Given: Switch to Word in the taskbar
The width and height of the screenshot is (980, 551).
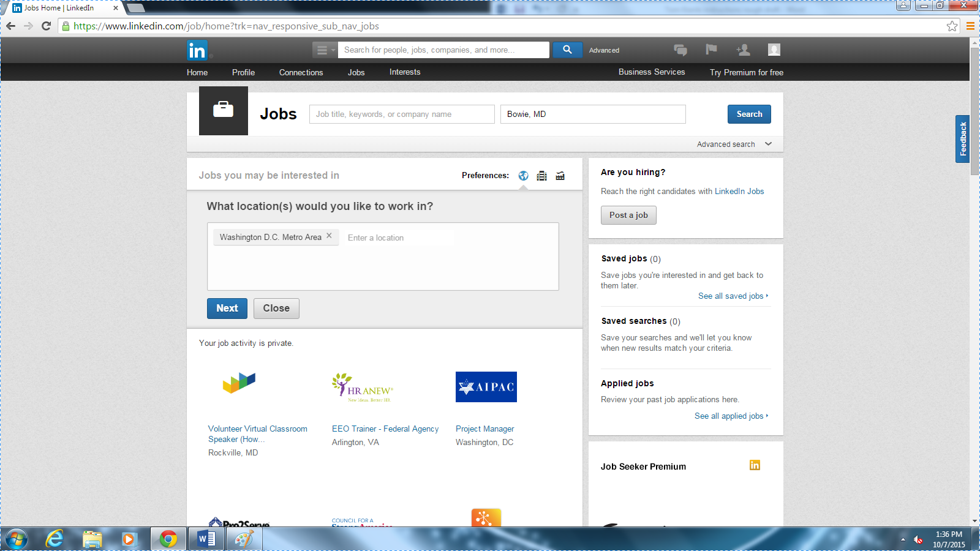Looking at the screenshot, I should point(206,539).
